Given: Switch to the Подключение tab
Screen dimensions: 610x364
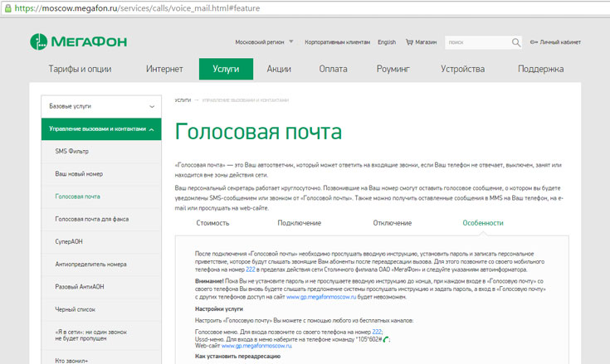Looking at the screenshot, I should tap(300, 223).
